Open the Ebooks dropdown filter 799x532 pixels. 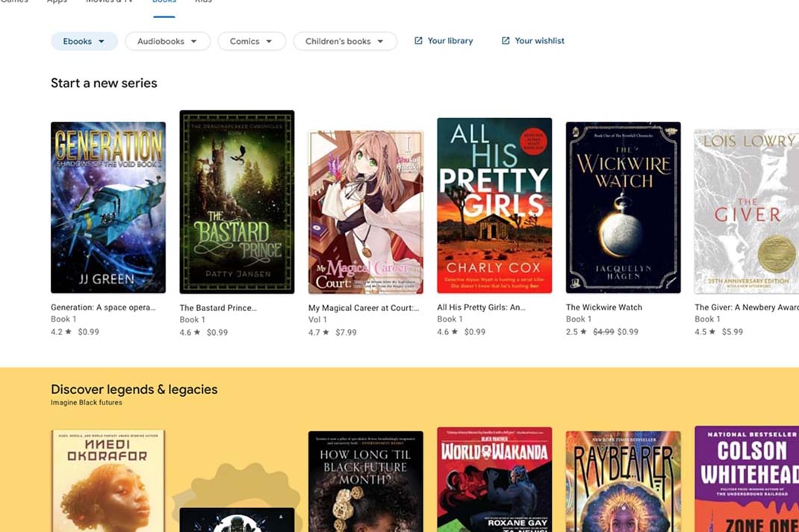tap(84, 41)
